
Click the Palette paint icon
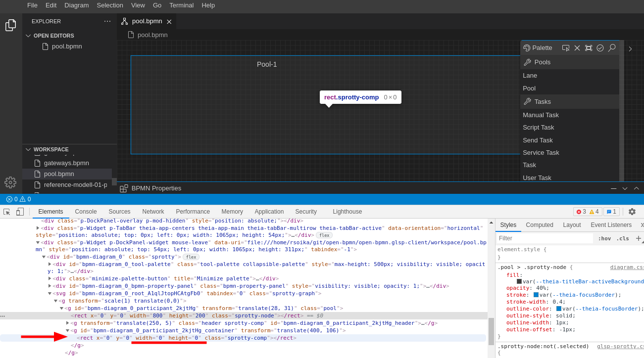527,48
